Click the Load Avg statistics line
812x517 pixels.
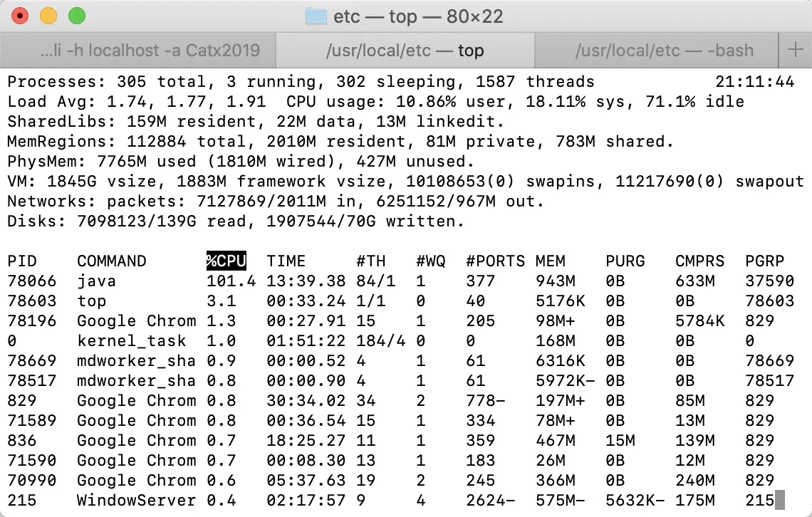tap(375, 101)
